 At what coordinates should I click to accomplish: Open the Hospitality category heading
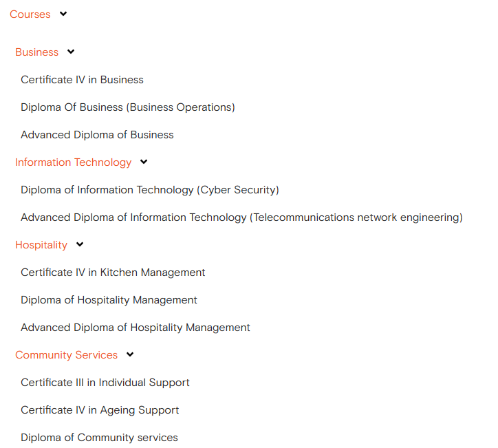[x=41, y=245]
